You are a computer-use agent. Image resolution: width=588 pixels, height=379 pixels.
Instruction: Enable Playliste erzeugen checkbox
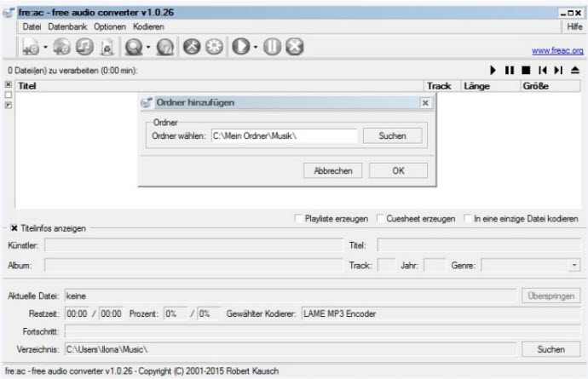(x=298, y=218)
